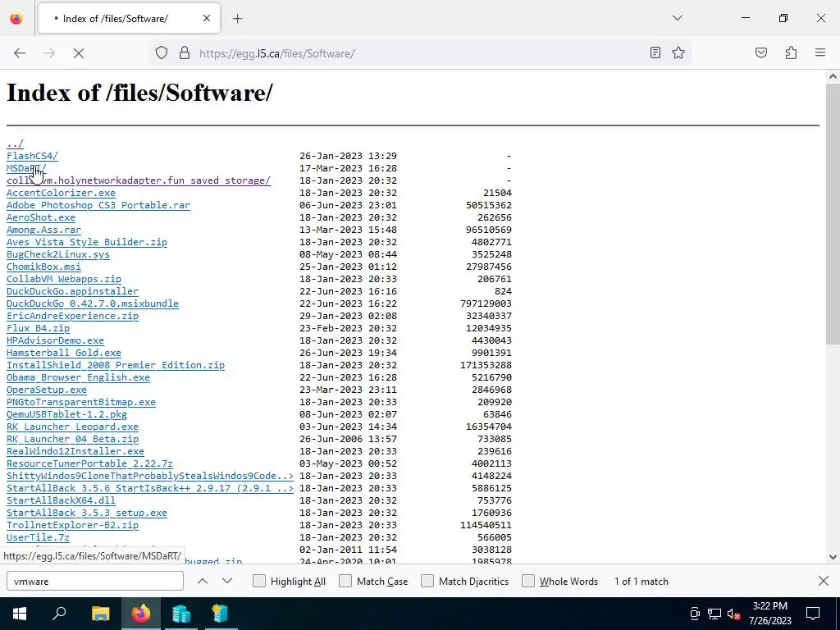Stop page loading with the X button
Screen dimensions: 840x630
[x=78, y=53]
